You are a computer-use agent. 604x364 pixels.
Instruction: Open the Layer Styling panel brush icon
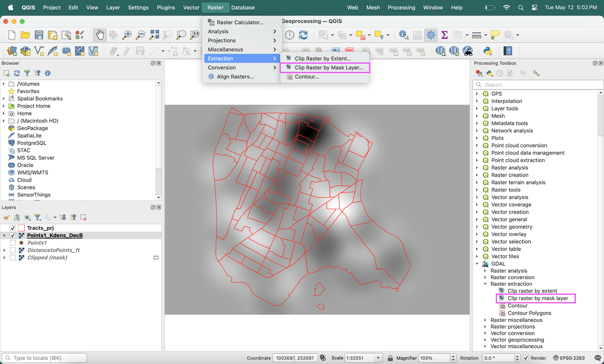pyautogui.click(x=6, y=217)
